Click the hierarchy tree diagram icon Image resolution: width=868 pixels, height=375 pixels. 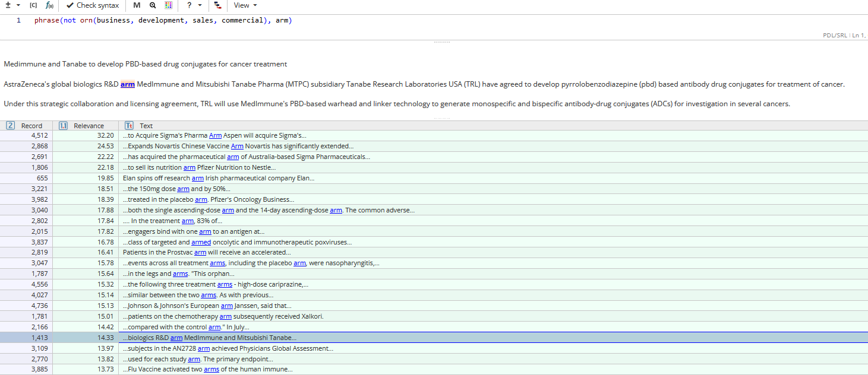pyautogui.click(x=218, y=5)
